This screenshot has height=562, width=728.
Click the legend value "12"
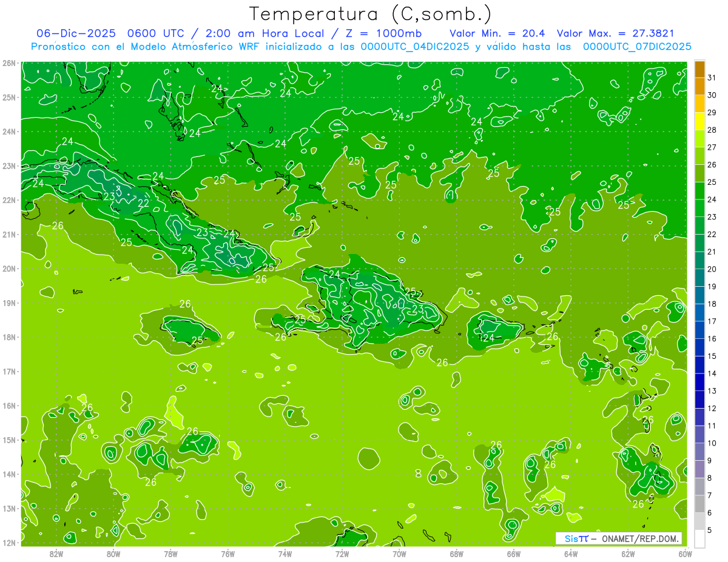[x=712, y=408]
